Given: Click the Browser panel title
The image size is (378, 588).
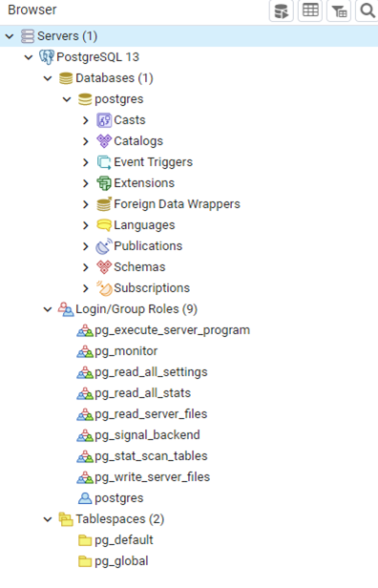Looking at the screenshot, I should [x=32, y=10].
